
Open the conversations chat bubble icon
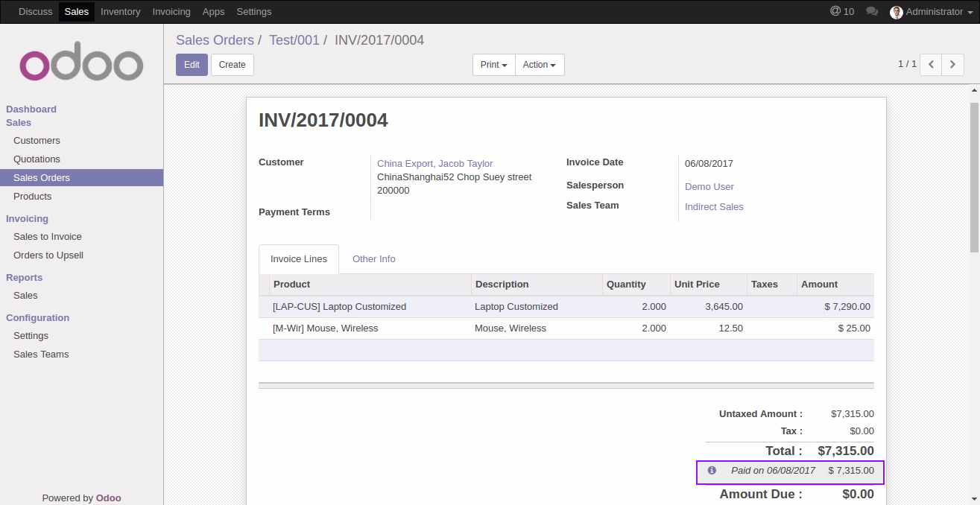click(x=872, y=12)
